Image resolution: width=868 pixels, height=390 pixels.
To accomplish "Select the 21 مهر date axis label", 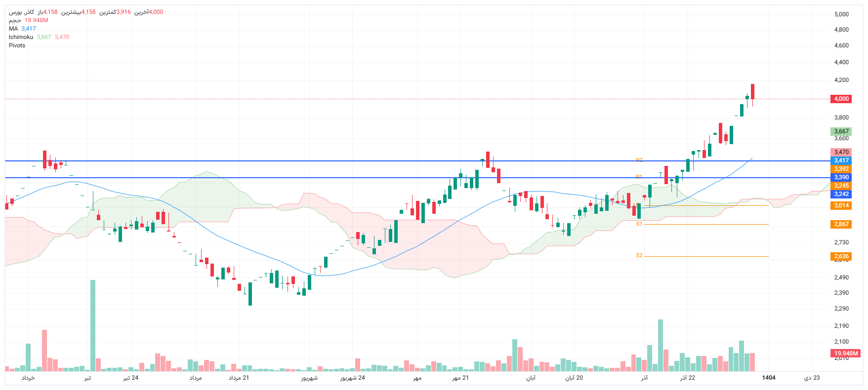I will click(x=460, y=378).
